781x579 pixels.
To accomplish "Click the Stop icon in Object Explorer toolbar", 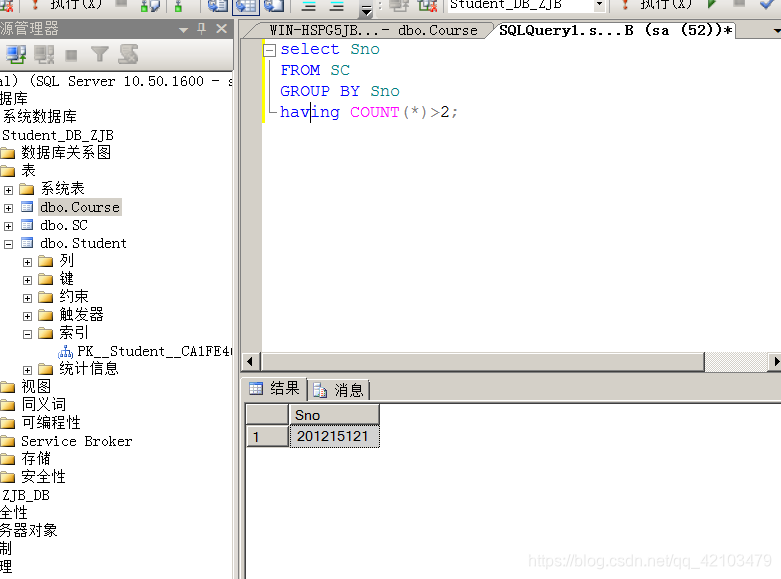I will tap(71, 54).
